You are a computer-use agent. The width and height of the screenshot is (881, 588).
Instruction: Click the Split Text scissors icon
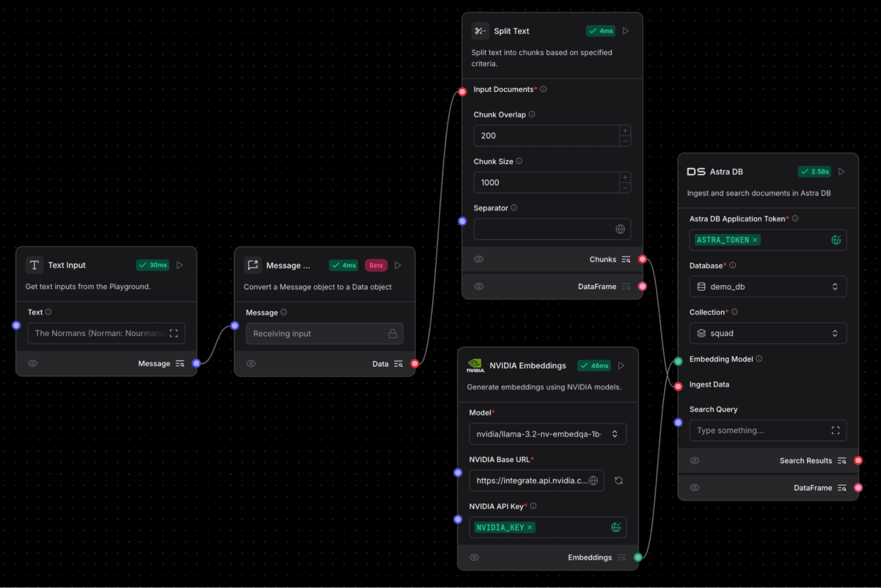click(x=480, y=31)
